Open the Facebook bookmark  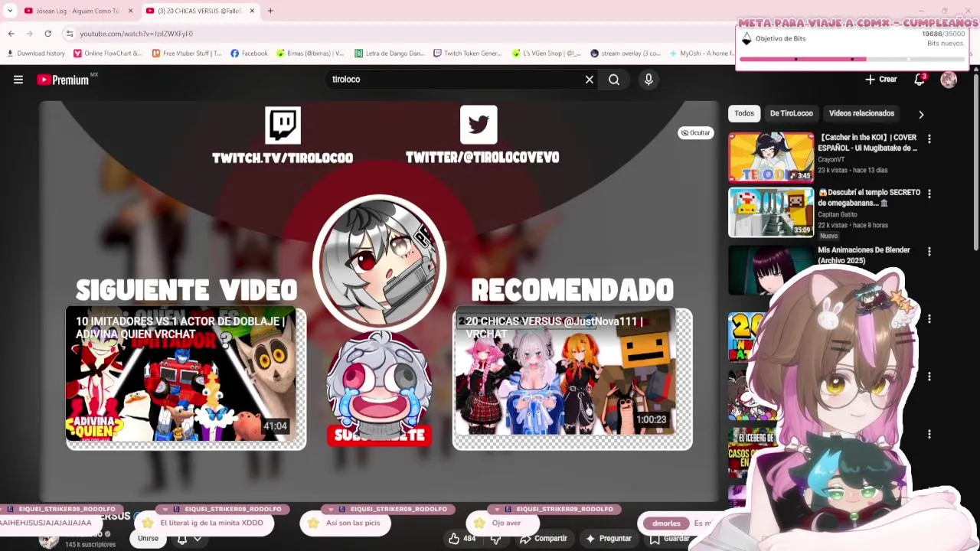click(249, 54)
